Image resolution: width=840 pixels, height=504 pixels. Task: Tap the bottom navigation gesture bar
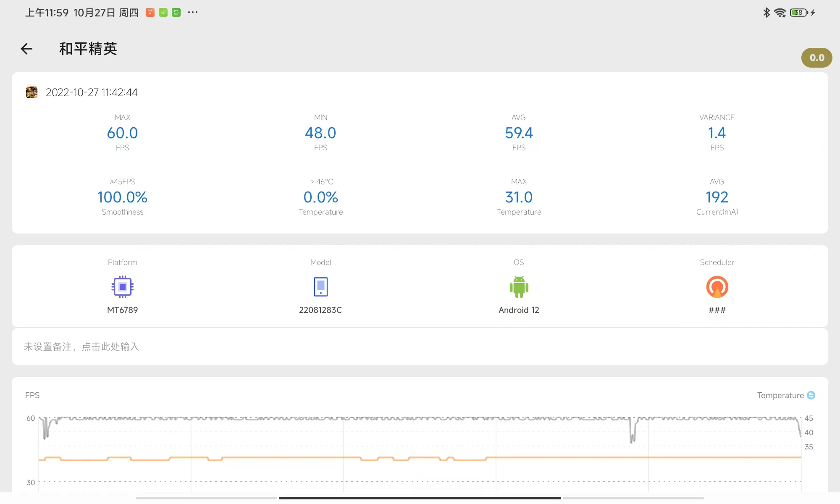[420, 498]
